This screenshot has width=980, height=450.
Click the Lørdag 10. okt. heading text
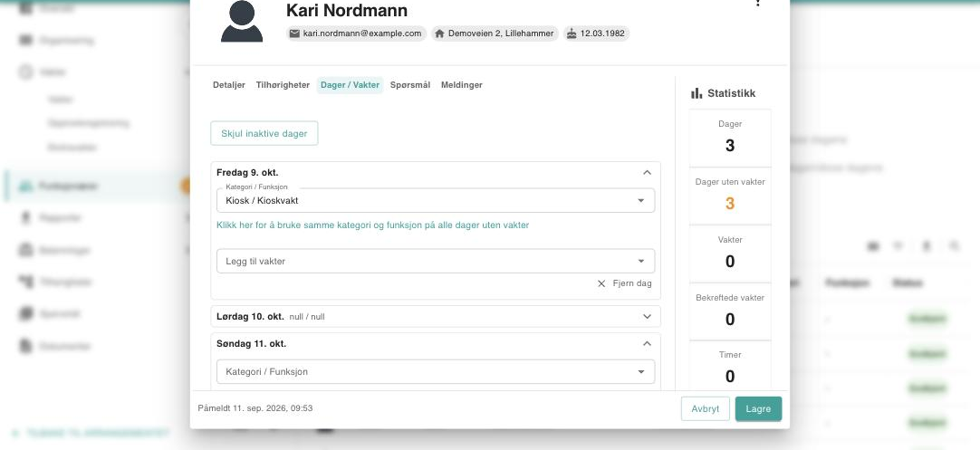(250, 316)
